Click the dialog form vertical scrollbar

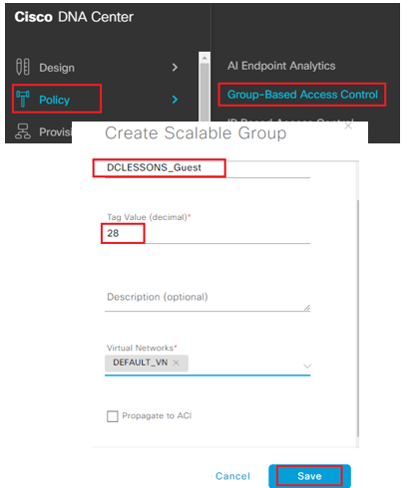click(358, 318)
